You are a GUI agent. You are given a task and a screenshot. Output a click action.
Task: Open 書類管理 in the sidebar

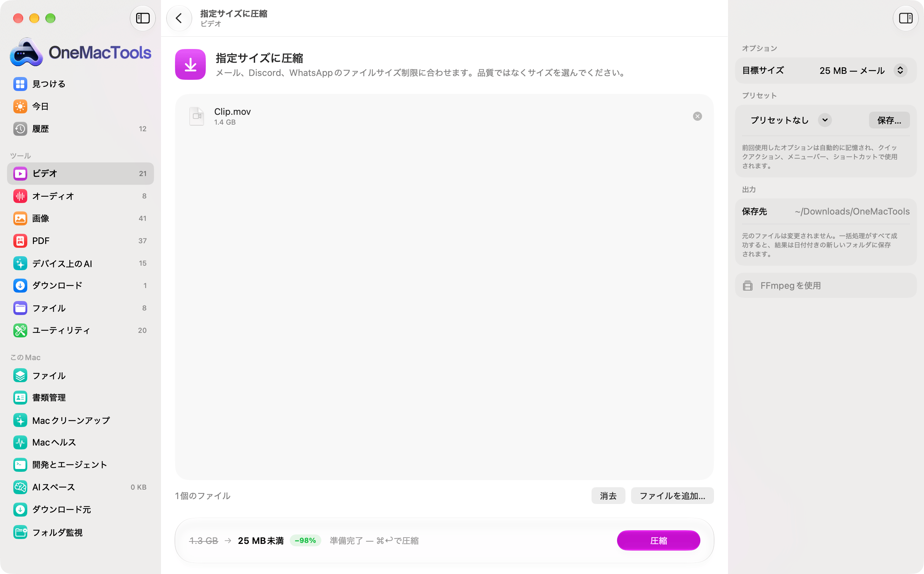click(80, 398)
